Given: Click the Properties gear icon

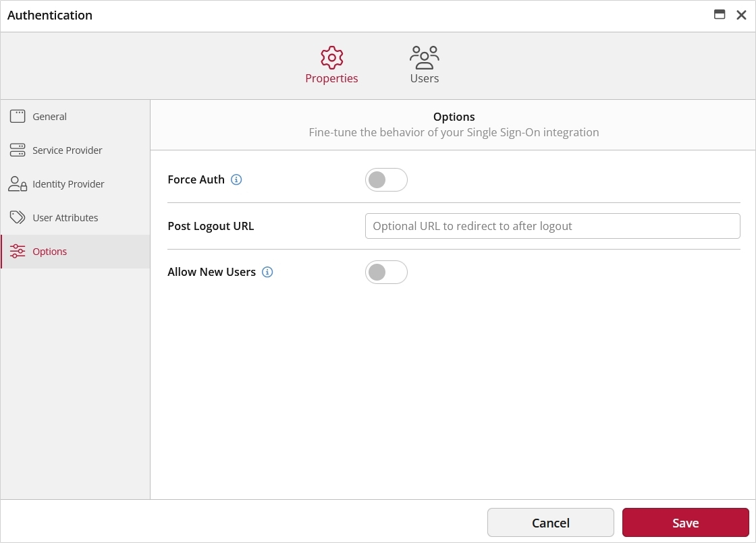Looking at the screenshot, I should (331, 57).
